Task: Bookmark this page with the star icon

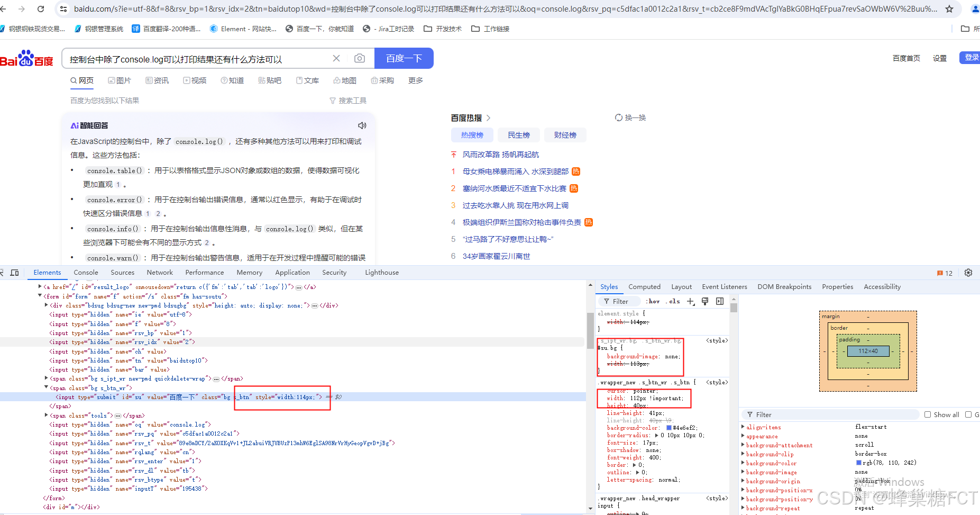Action: point(949,9)
